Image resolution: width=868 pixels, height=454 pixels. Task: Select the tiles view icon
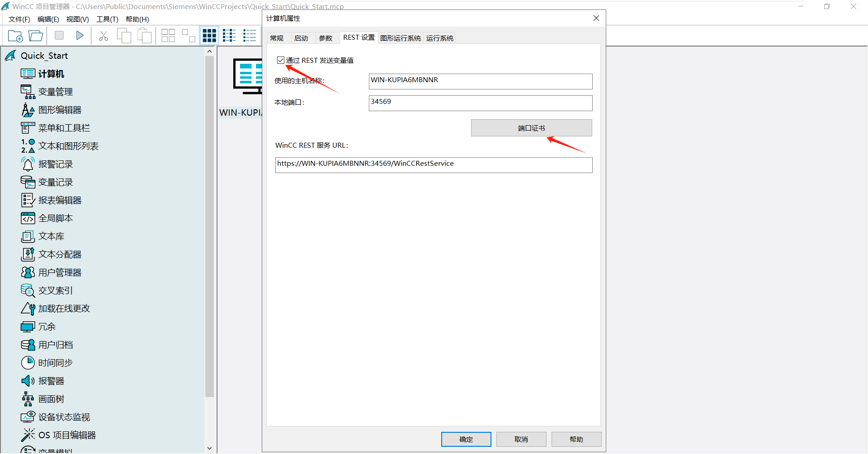[x=209, y=36]
